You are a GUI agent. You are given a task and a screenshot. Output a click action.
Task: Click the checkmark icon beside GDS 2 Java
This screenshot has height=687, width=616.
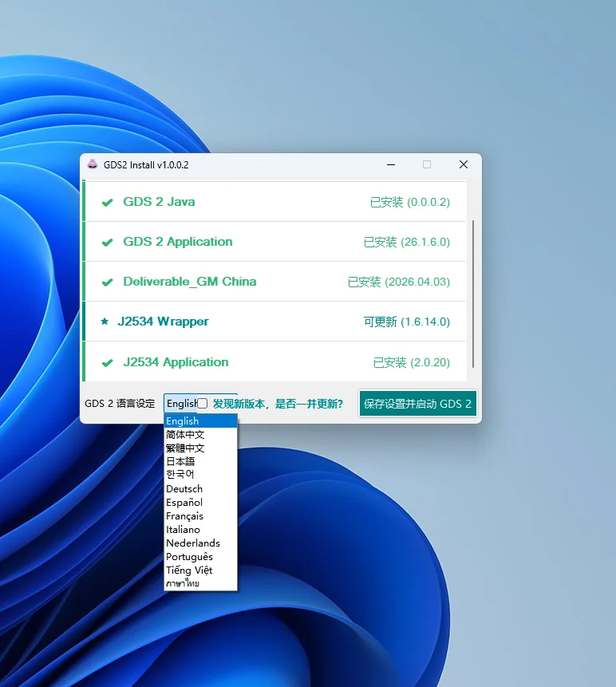point(108,203)
